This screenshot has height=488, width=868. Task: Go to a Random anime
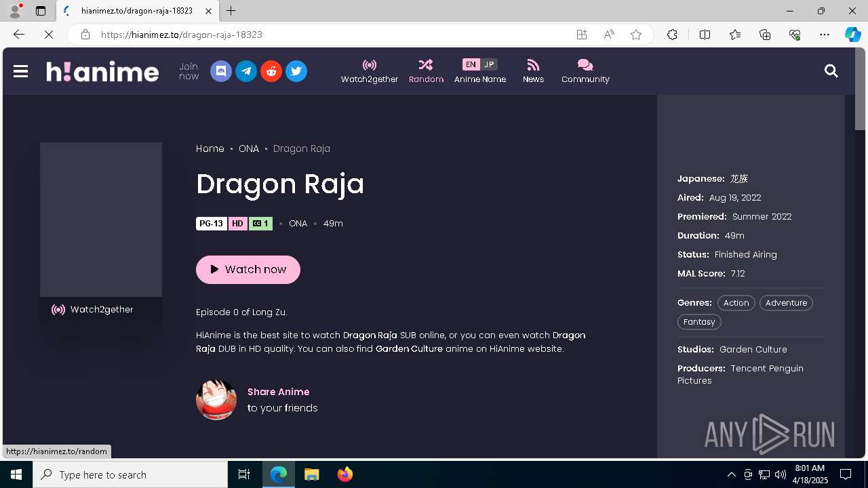coord(426,71)
